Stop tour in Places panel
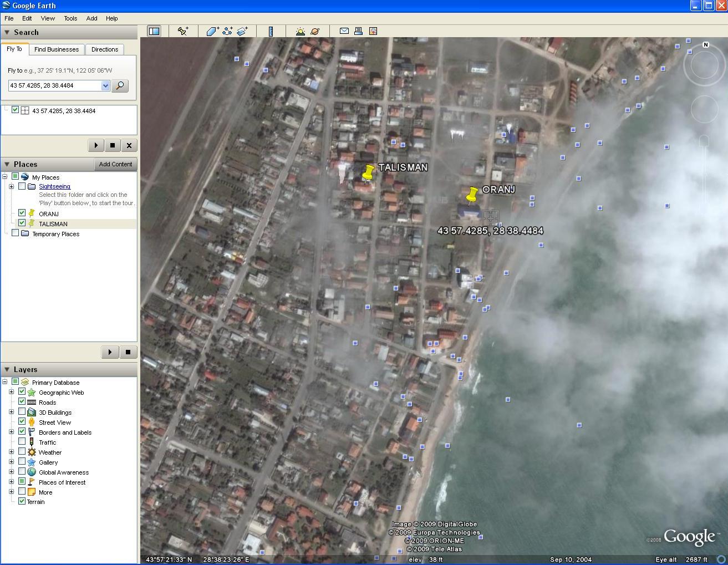The width and height of the screenshot is (728, 565). 128,352
